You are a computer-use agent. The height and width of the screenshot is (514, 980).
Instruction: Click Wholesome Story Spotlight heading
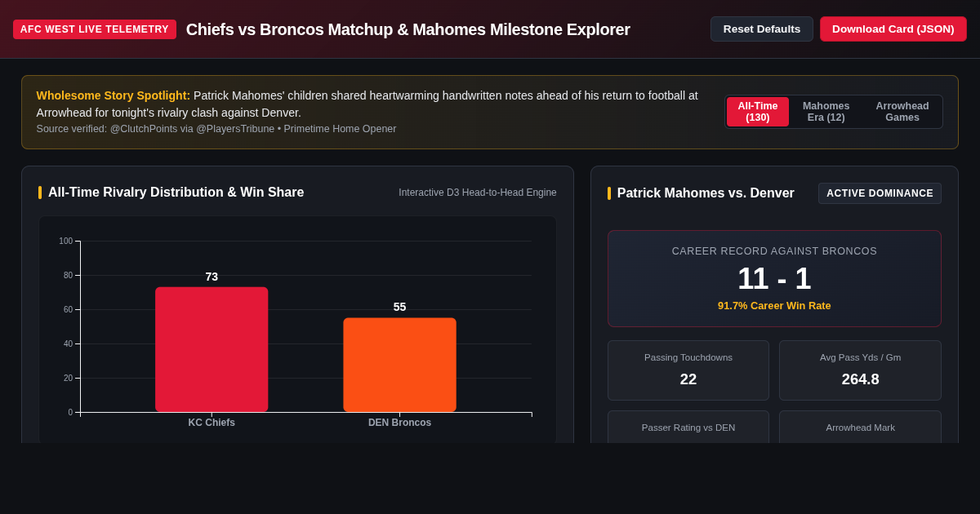pos(114,95)
